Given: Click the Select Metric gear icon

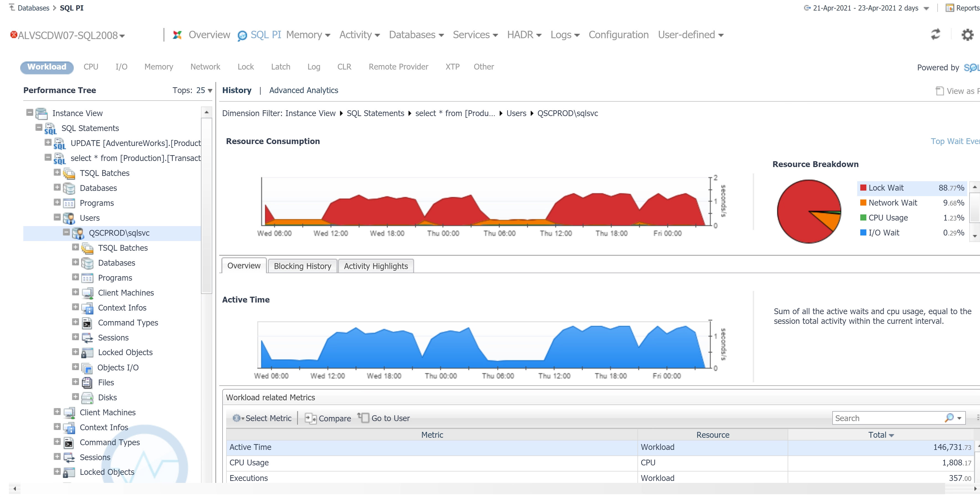Looking at the screenshot, I should click(x=236, y=418).
